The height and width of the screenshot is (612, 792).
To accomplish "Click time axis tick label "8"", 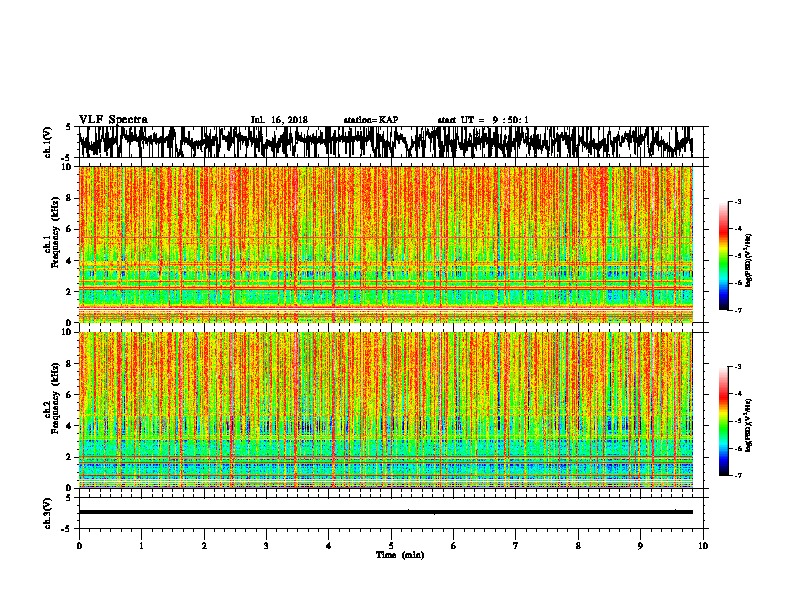I will pos(578,546).
